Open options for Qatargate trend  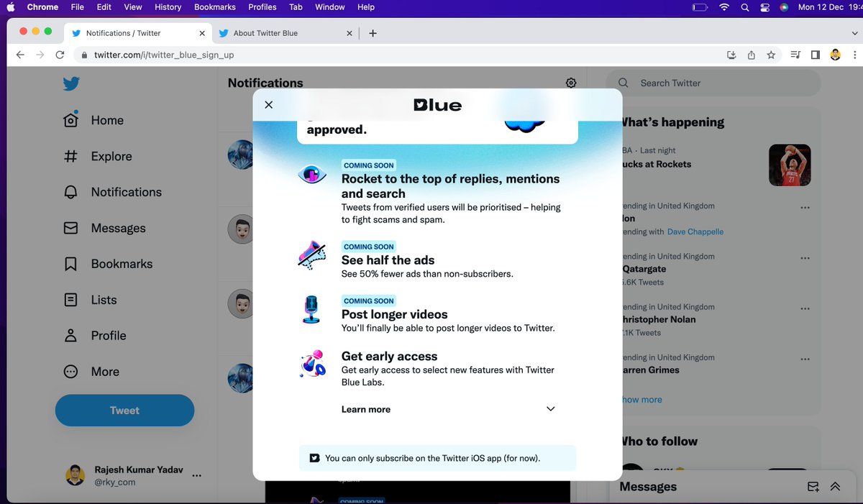click(x=805, y=258)
